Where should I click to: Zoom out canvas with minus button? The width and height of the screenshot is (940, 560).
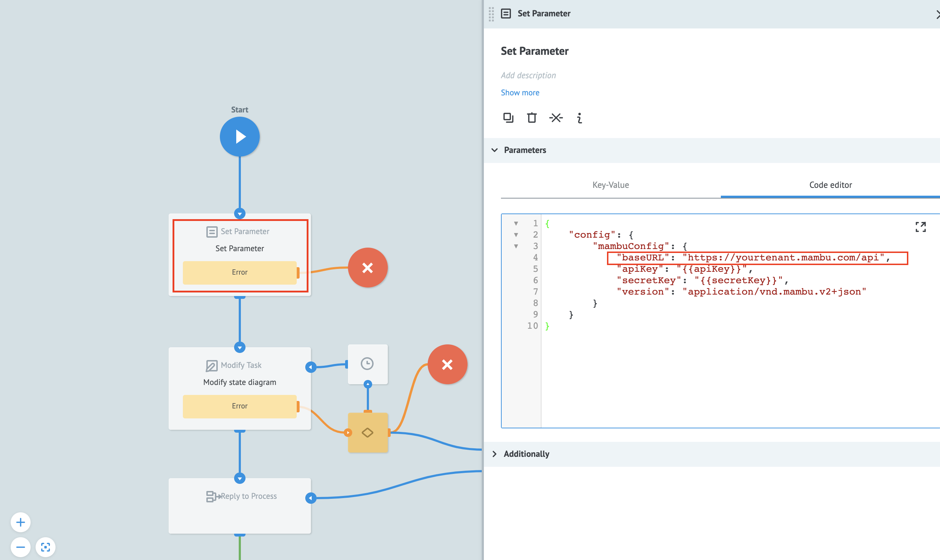pyautogui.click(x=20, y=547)
